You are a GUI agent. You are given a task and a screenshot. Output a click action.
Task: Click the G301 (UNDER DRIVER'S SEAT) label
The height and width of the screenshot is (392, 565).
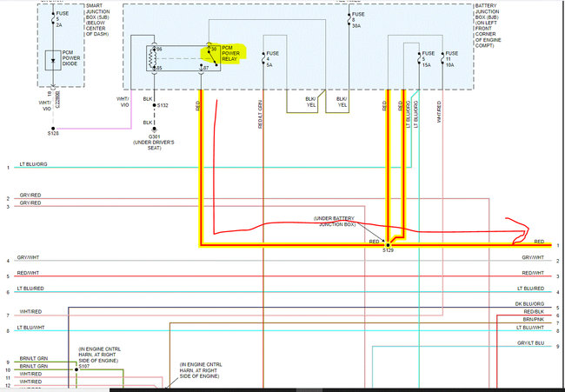point(154,143)
